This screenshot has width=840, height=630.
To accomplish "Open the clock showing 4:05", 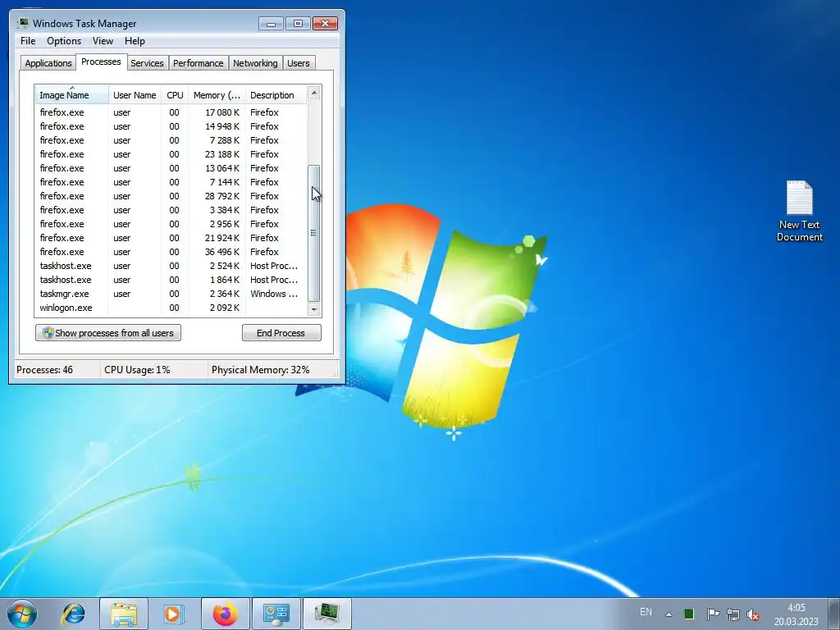I will pyautogui.click(x=796, y=614).
